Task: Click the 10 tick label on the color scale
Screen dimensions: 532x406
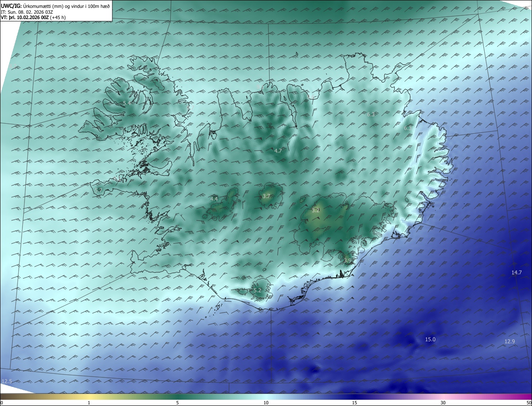Action: pos(266,403)
